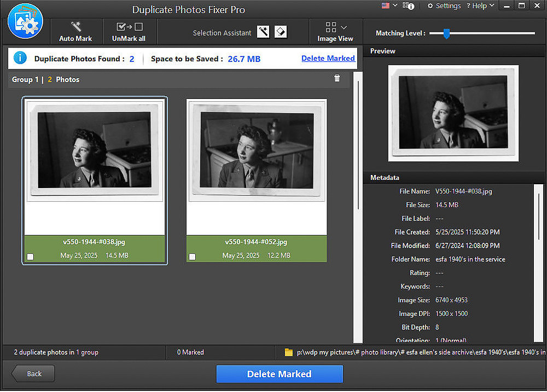
Task: Open the US flag language dropdown
Action: pyautogui.click(x=389, y=5)
